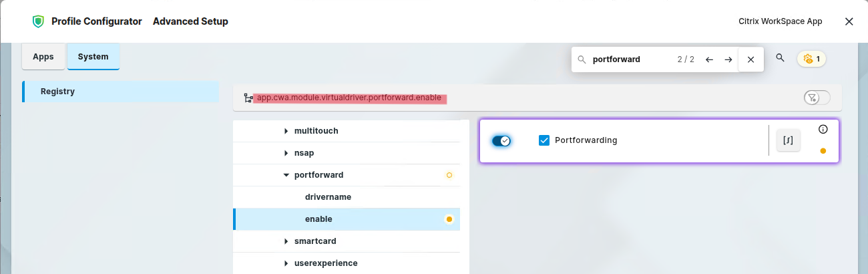
Task: Switch to the Apps tab
Action: click(43, 57)
